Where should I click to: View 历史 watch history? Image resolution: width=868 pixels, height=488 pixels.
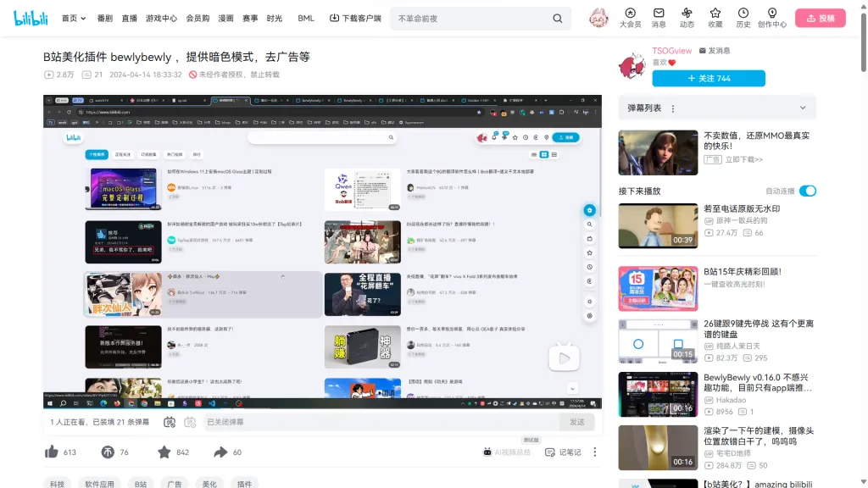pos(743,18)
